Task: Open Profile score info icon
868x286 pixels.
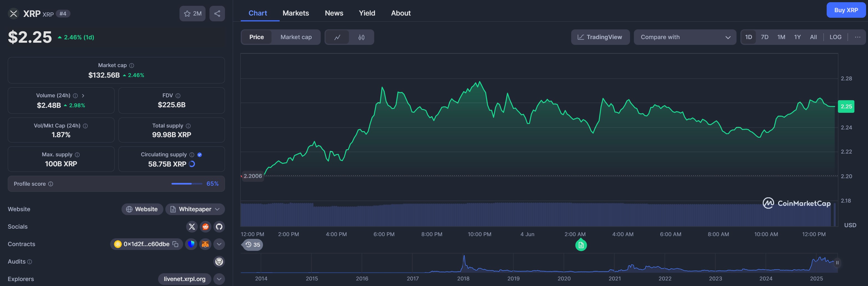Action: pos(50,184)
